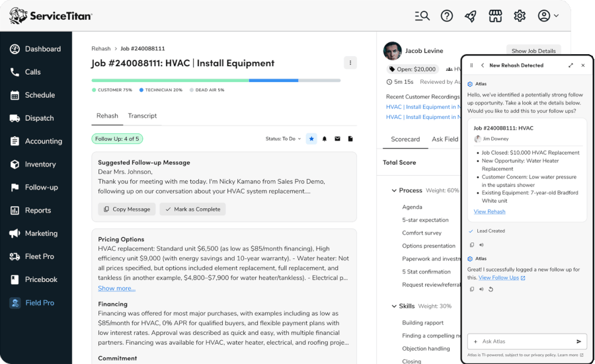Go to Dashboard in sidebar

(36, 49)
